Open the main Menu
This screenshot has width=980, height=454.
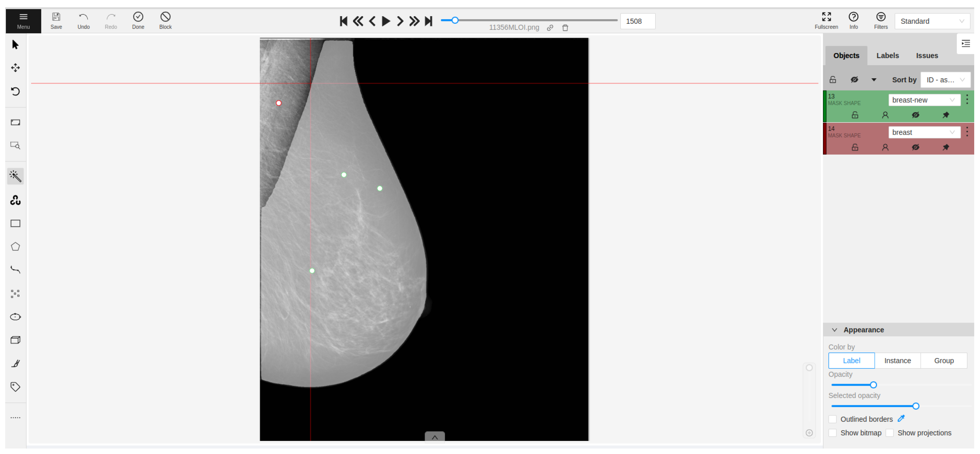pyautogui.click(x=23, y=21)
